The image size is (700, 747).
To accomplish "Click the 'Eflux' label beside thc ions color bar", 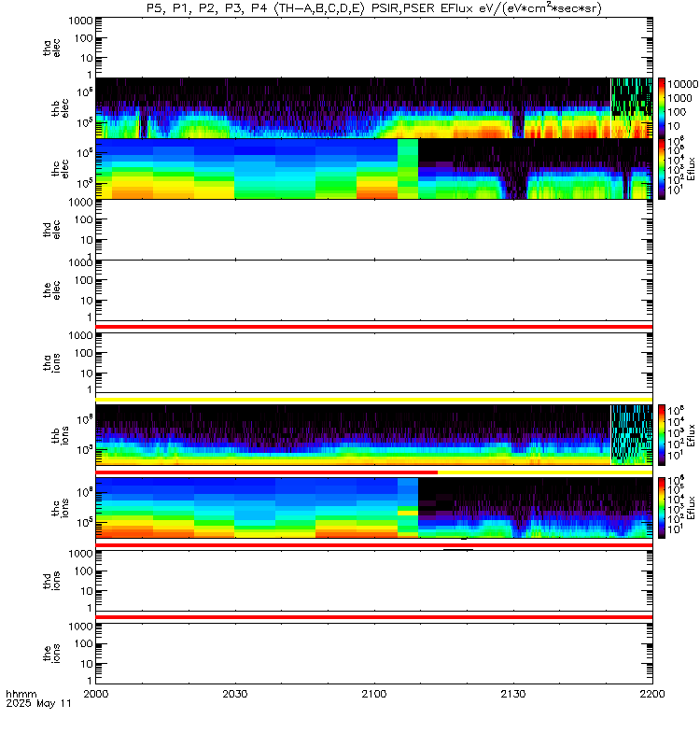I will (x=692, y=508).
